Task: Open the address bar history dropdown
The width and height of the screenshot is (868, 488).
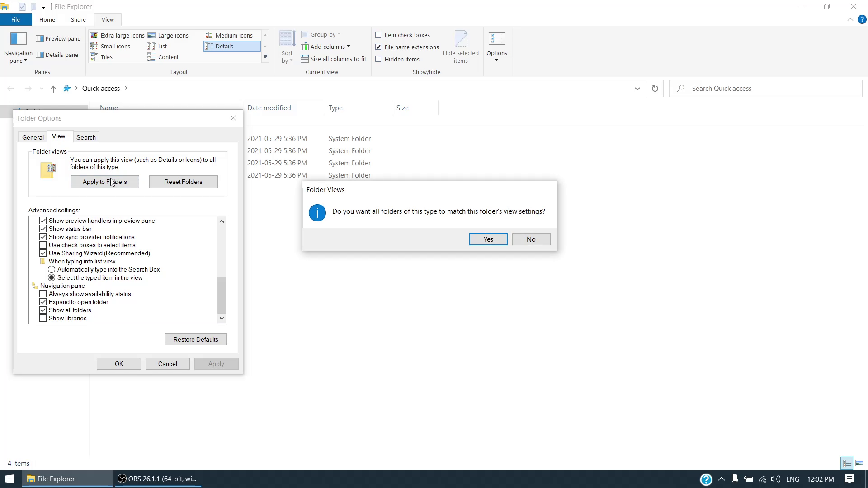Action: pos(637,89)
